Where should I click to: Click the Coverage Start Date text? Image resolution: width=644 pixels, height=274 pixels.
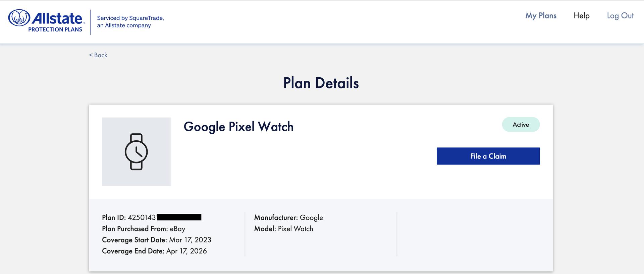(156, 240)
